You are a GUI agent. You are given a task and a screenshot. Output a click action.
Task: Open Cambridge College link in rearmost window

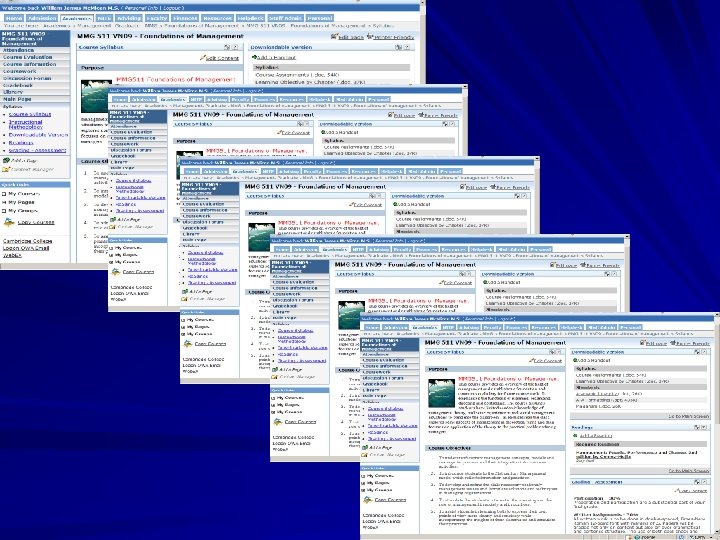tap(28, 241)
